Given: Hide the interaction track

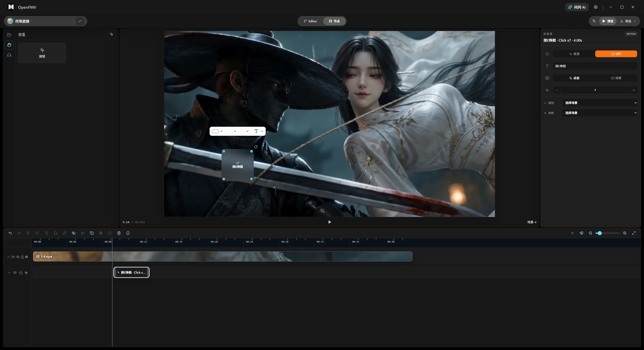Looking at the screenshot, I should (x=15, y=273).
